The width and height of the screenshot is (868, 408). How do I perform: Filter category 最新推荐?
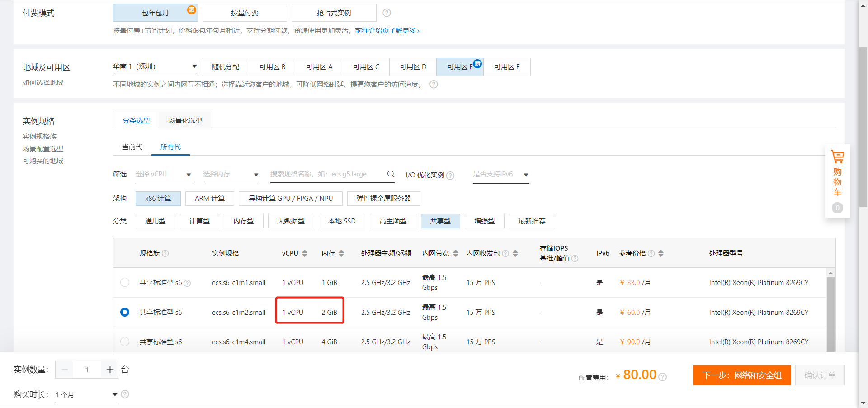pyautogui.click(x=532, y=221)
